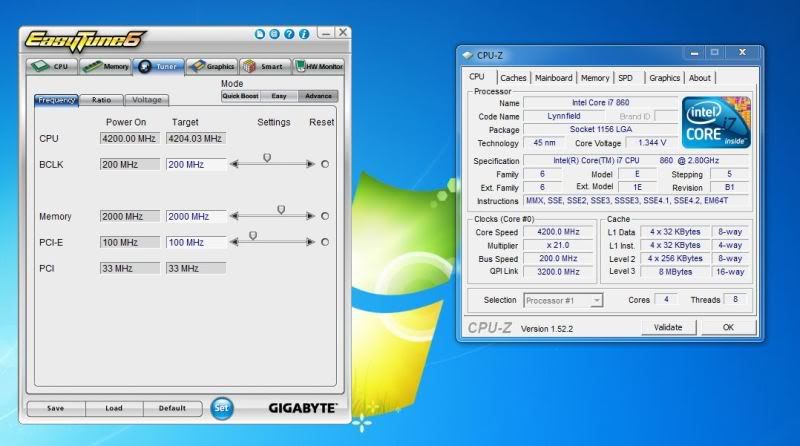
Task: Decrease PCI-E frequency with left arrow
Action: 234,242
